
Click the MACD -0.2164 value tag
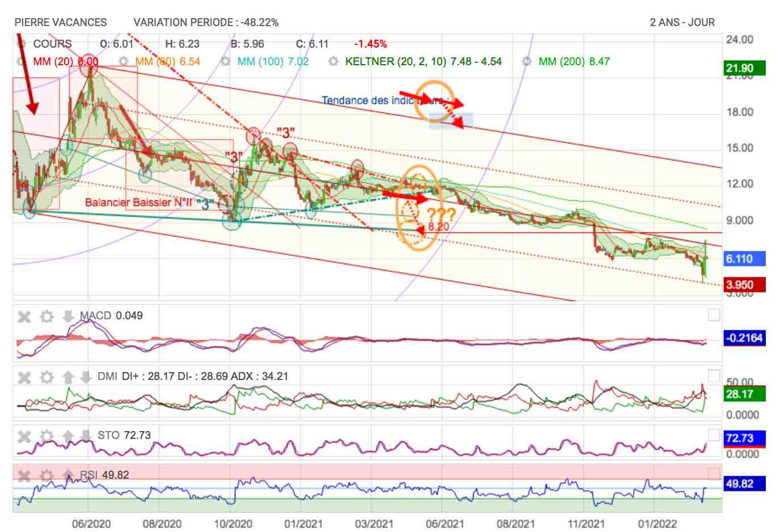click(745, 337)
